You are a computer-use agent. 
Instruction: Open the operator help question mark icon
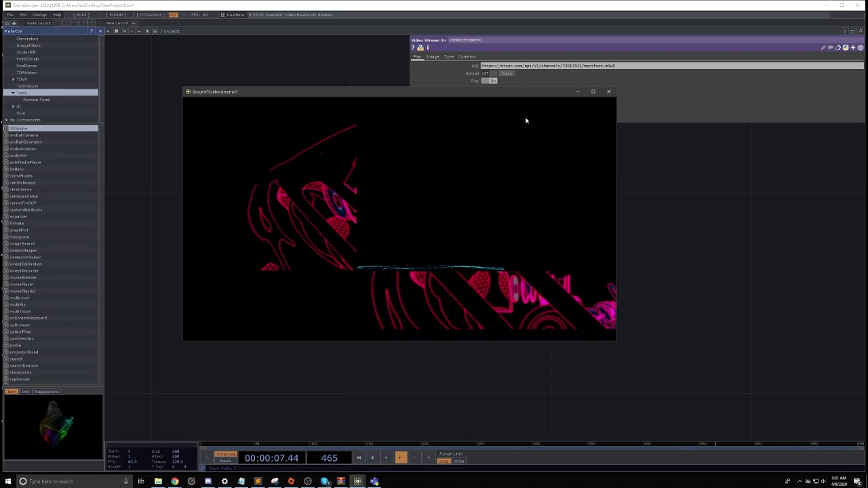413,47
